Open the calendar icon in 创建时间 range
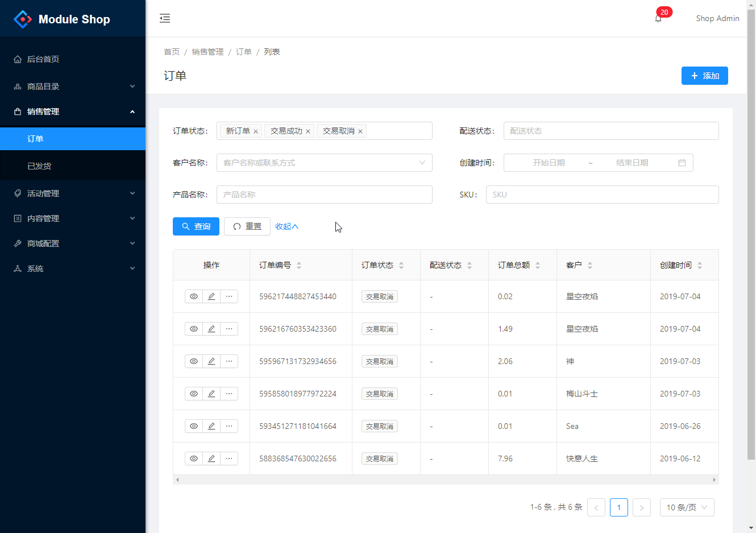The width and height of the screenshot is (756, 533). (682, 163)
